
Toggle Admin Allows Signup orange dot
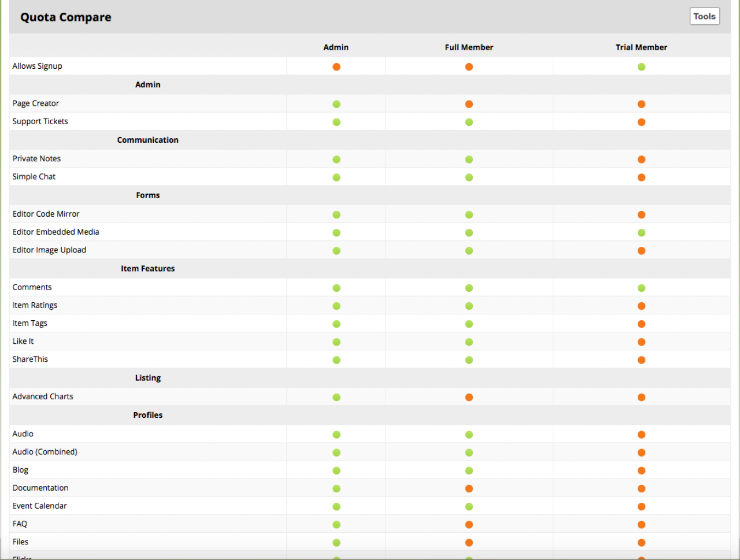336,66
